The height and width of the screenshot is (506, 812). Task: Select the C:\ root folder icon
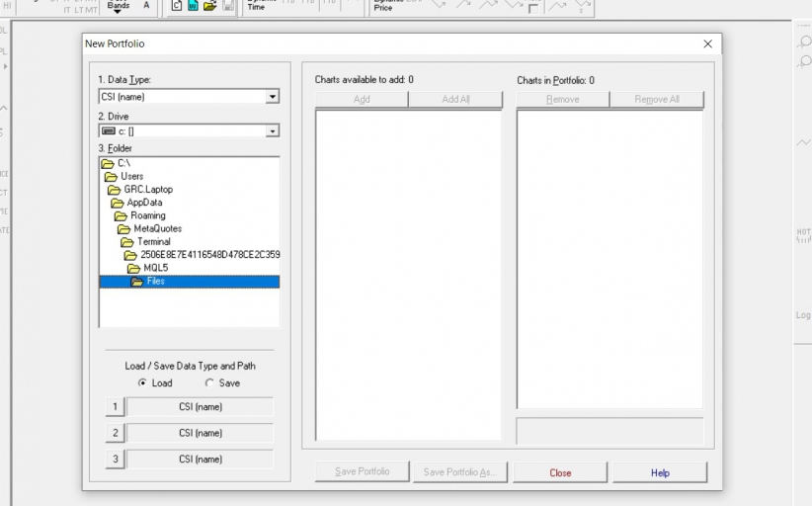108,163
